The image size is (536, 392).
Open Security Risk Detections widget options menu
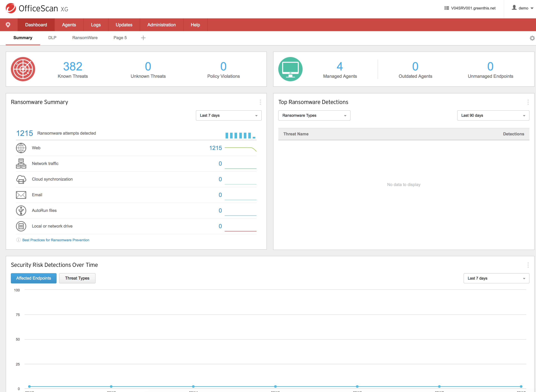tap(528, 265)
